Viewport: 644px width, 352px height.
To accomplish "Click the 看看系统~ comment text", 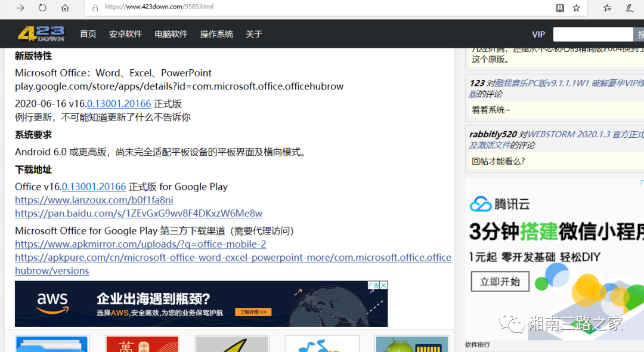I will tap(491, 110).
